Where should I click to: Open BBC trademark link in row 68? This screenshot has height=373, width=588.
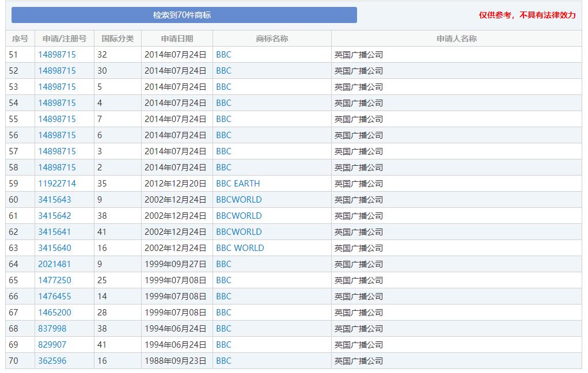click(x=223, y=329)
